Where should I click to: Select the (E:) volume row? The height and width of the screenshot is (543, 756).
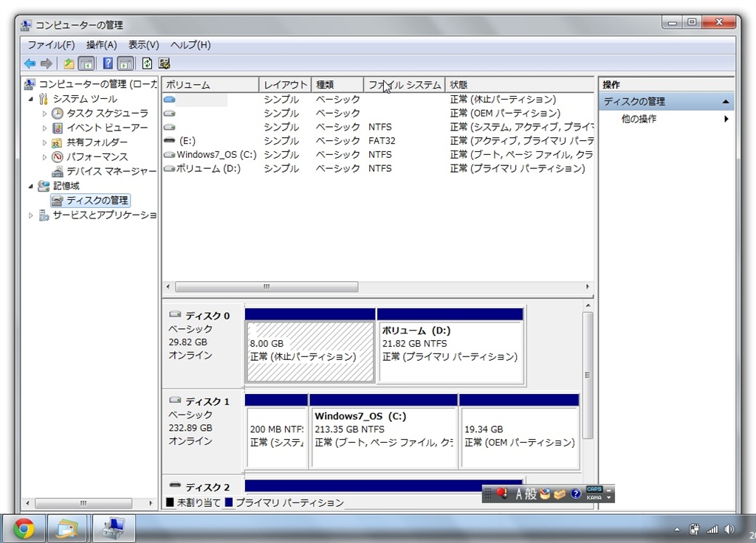[378, 141]
